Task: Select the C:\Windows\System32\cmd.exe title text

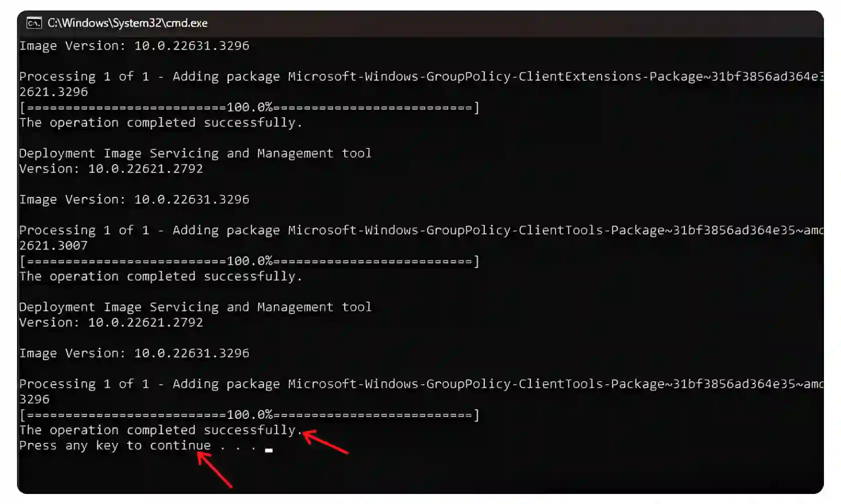Action: (x=127, y=23)
